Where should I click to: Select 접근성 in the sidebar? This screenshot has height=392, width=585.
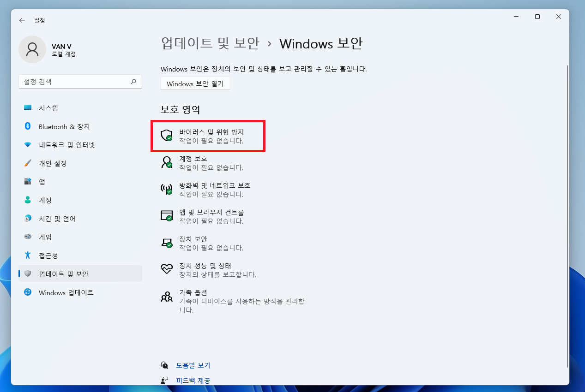click(x=80, y=255)
